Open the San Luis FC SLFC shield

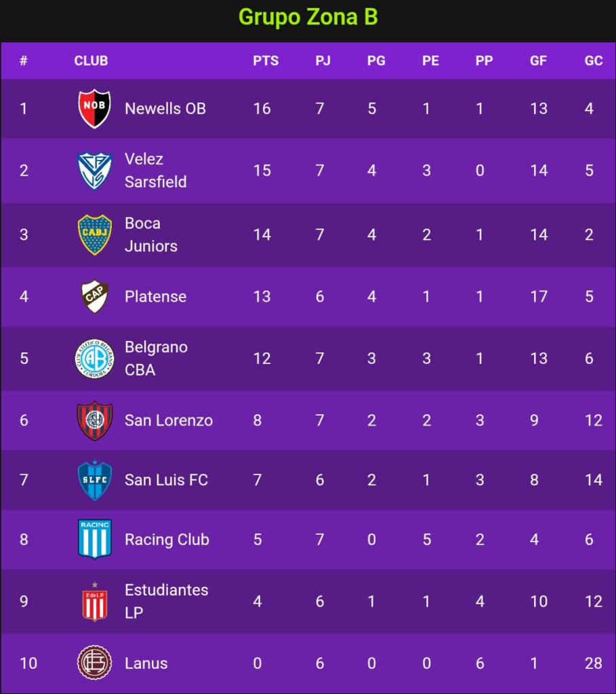94,481
